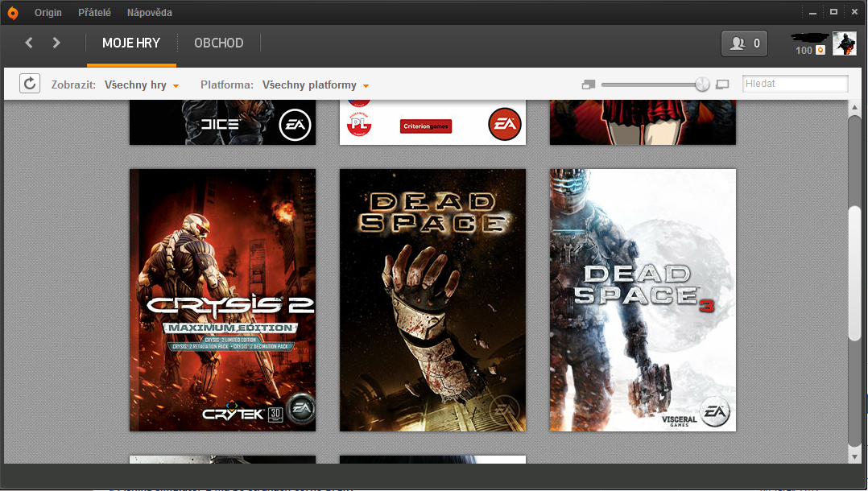Click the Origin points coin icon
The width and height of the screenshot is (868, 491).
(x=820, y=51)
